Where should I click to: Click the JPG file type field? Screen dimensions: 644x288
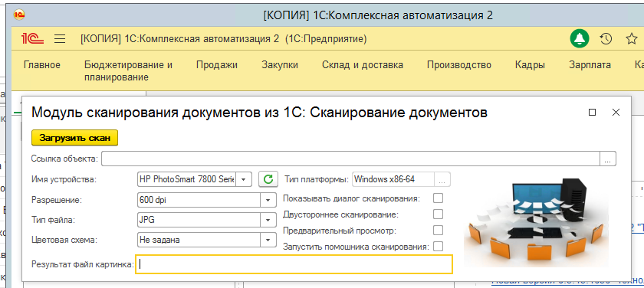click(x=199, y=220)
